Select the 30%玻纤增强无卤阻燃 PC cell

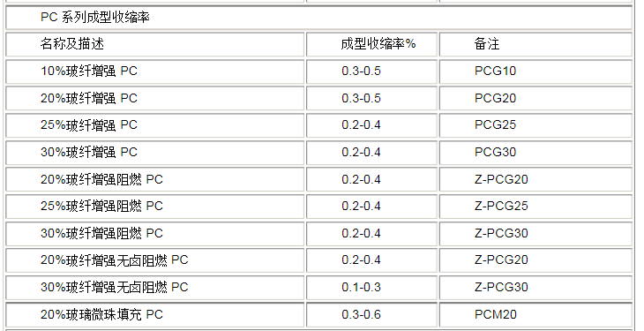coord(155,287)
